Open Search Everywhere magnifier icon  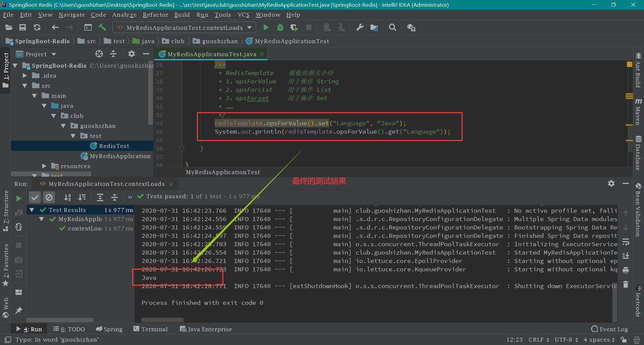[x=392, y=27]
